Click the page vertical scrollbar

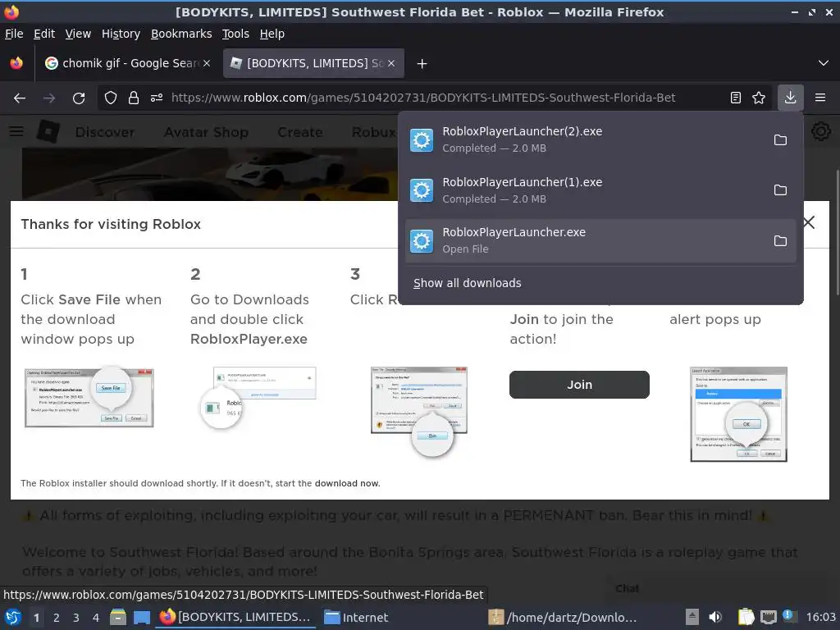(x=836, y=231)
